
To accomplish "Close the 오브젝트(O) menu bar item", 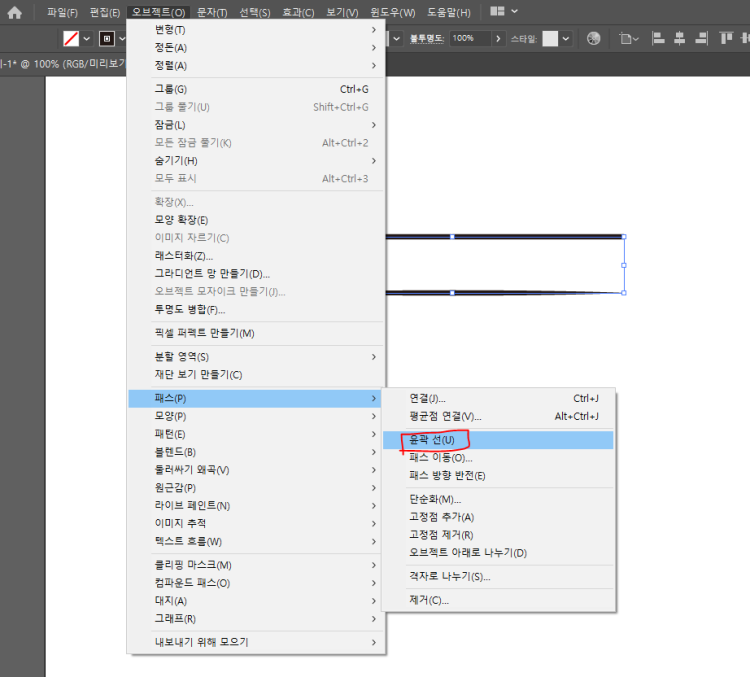I will (x=158, y=12).
